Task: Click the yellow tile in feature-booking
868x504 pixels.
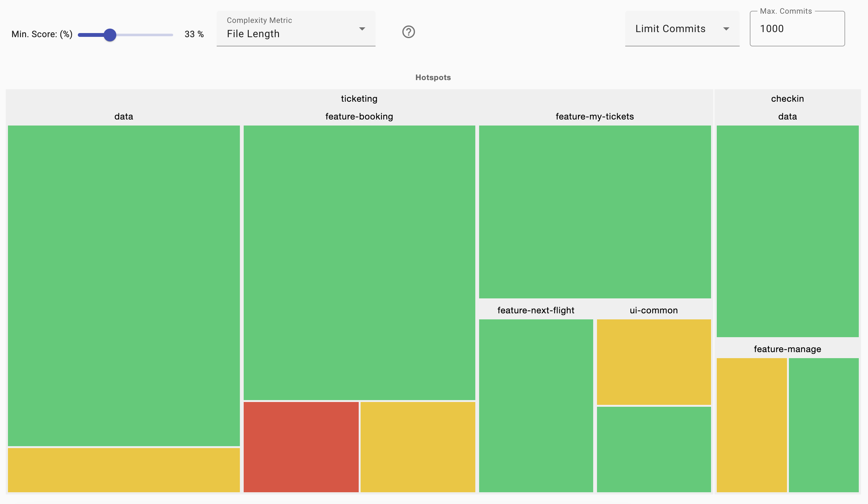Action: click(417, 446)
